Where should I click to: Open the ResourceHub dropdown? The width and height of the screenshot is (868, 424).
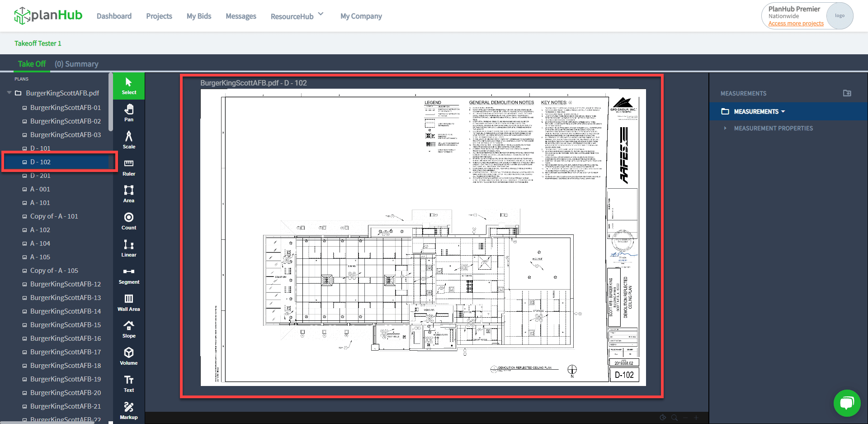[x=297, y=16]
